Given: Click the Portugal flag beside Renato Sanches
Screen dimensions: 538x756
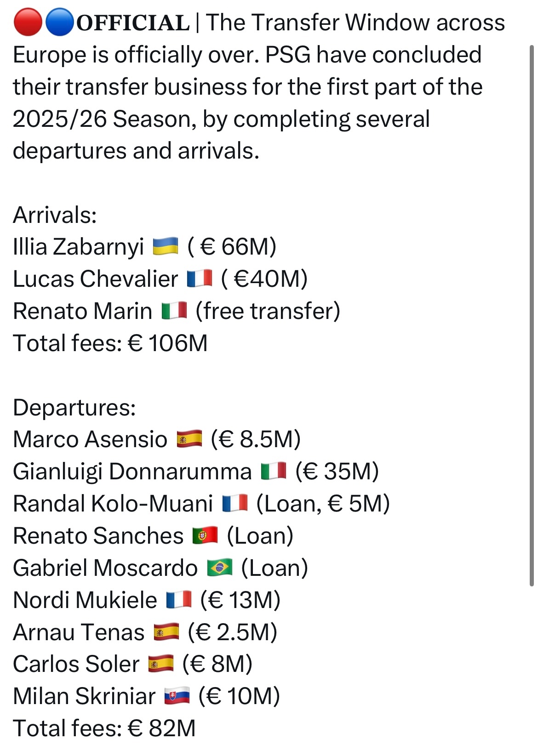Looking at the screenshot, I should point(205,535).
